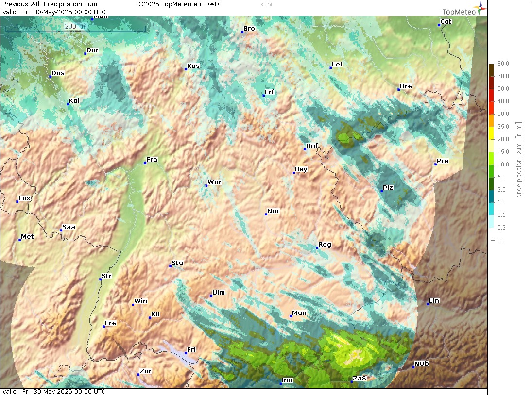Select the Düs city marker

(50, 77)
